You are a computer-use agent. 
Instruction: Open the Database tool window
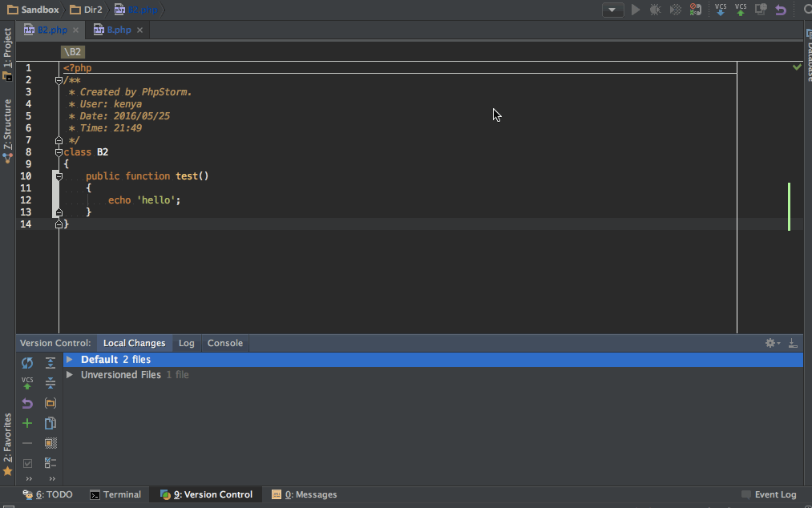point(808,55)
